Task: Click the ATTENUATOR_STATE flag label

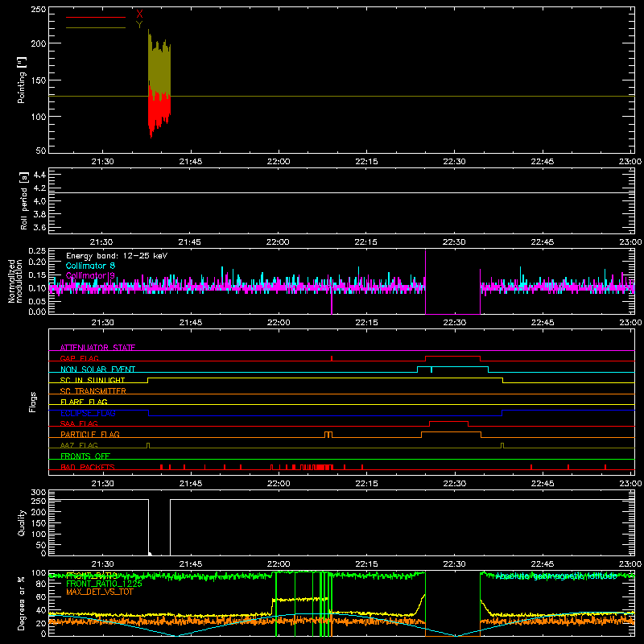Action: pyautogui.click(x=97, y=348)
